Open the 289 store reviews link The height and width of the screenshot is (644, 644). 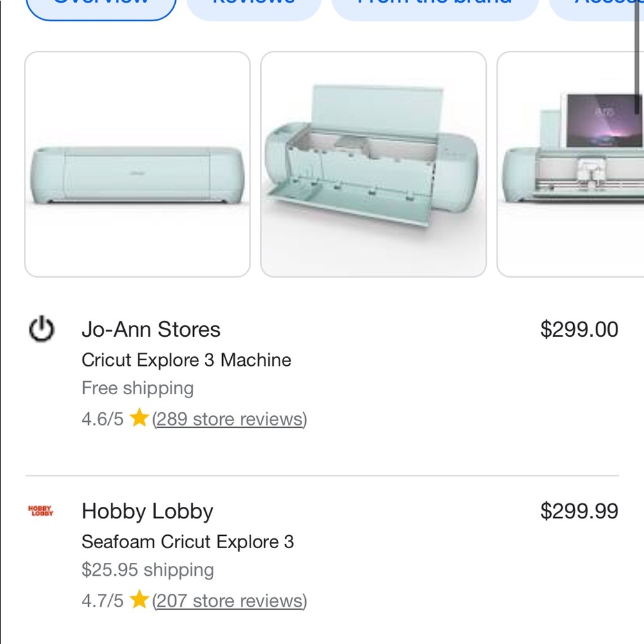tap(230, 419)
